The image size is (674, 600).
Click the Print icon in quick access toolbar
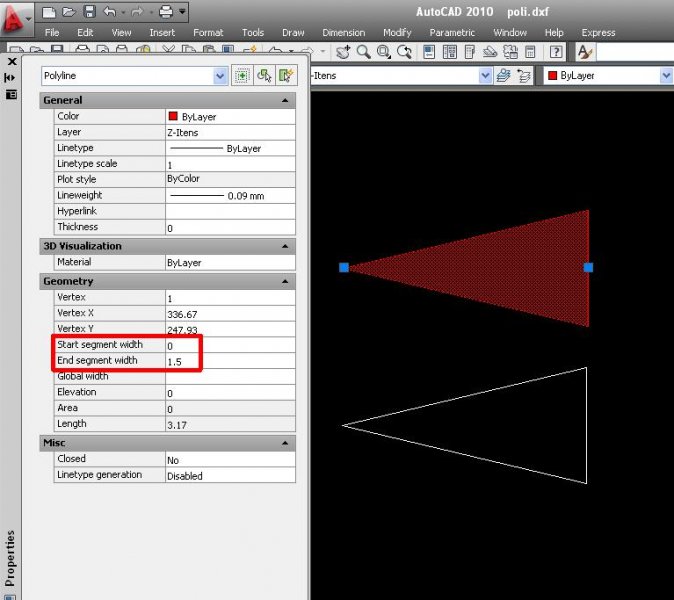[x=165, y=12]
